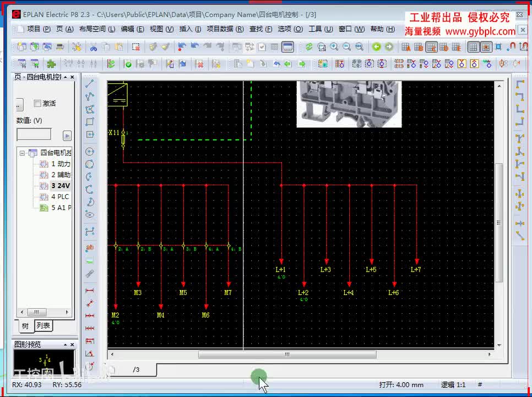This screenshot has height=397, width=532.
Task: Select the arc through center tool
Action: click(90, 176)
